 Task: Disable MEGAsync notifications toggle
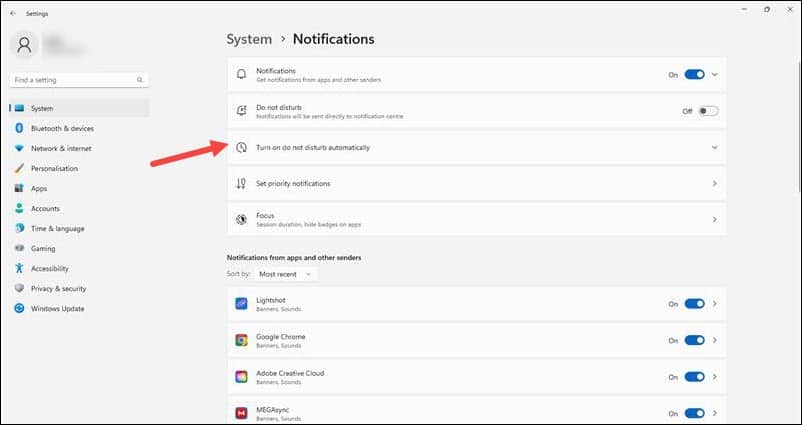pyautogui.click(x=695, y=413)
